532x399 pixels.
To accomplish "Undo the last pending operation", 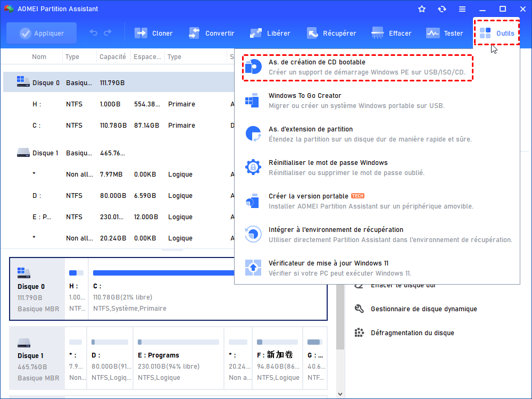I will pyautogui.click(x=93, y=32).
